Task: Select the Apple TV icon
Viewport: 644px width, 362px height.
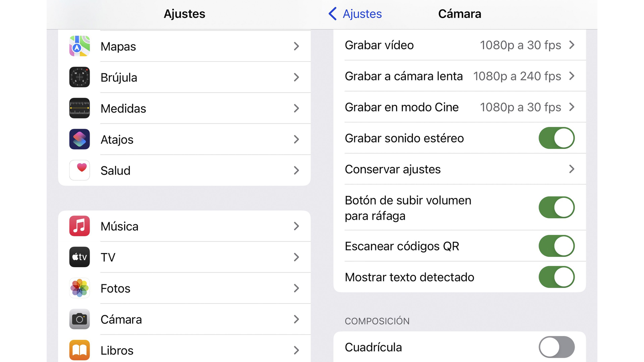Action: (79, 257)
